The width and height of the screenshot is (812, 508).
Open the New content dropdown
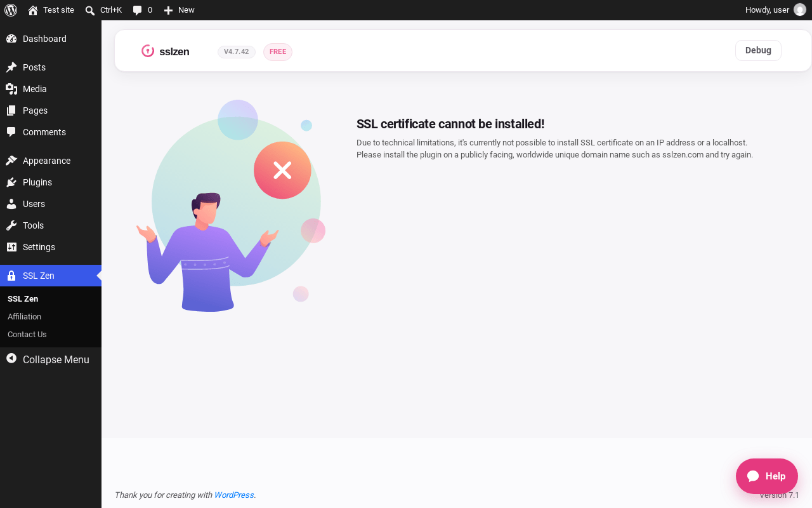click(x=179, y=10)
